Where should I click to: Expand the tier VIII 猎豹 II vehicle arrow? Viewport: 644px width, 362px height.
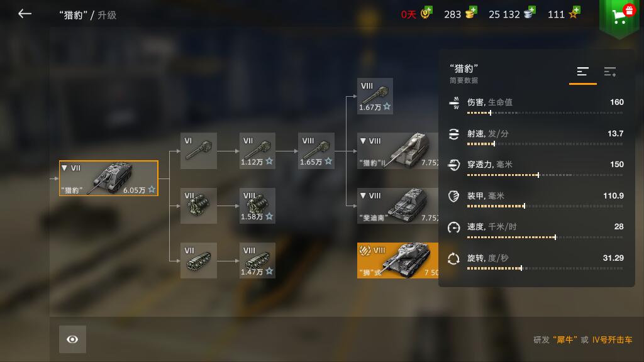363,141
